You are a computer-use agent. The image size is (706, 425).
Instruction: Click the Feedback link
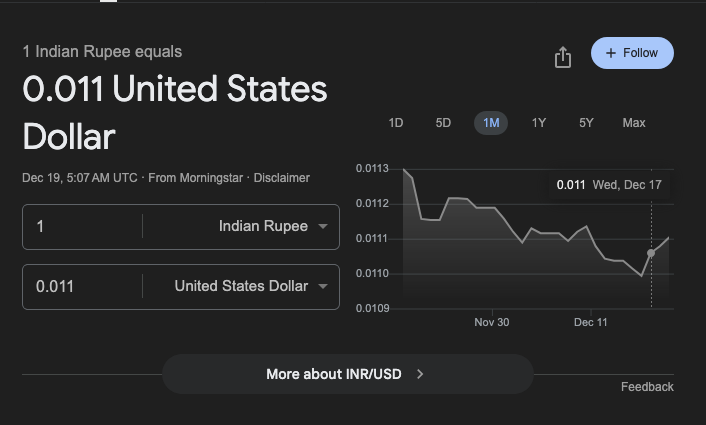[647, 387]
